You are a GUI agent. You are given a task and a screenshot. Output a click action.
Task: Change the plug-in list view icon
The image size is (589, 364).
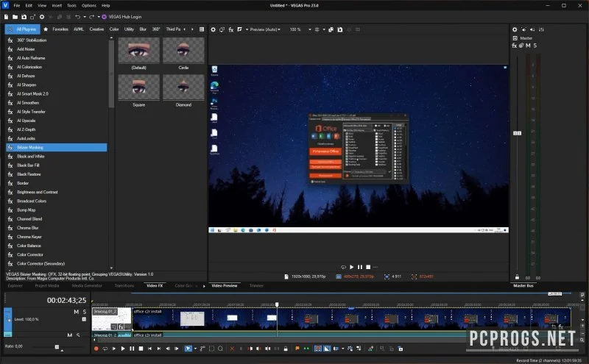click(202, 29)
